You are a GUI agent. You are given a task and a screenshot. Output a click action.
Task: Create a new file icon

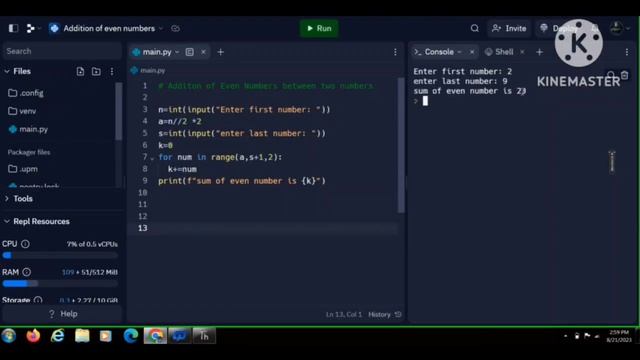coord(80,71)
